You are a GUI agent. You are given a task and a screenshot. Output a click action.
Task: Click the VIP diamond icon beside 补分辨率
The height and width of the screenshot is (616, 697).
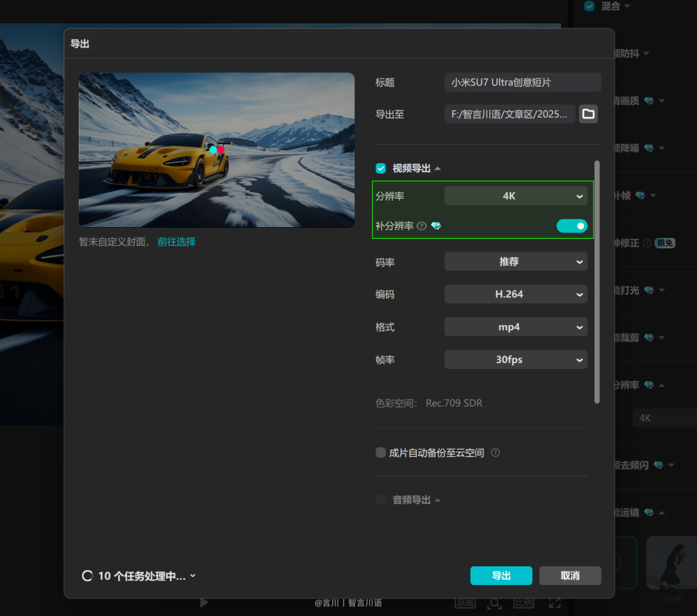click(436, 226)
